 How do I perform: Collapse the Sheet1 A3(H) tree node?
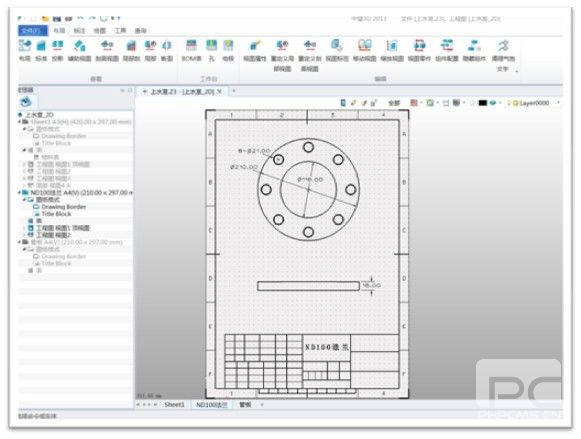[20, 122]
